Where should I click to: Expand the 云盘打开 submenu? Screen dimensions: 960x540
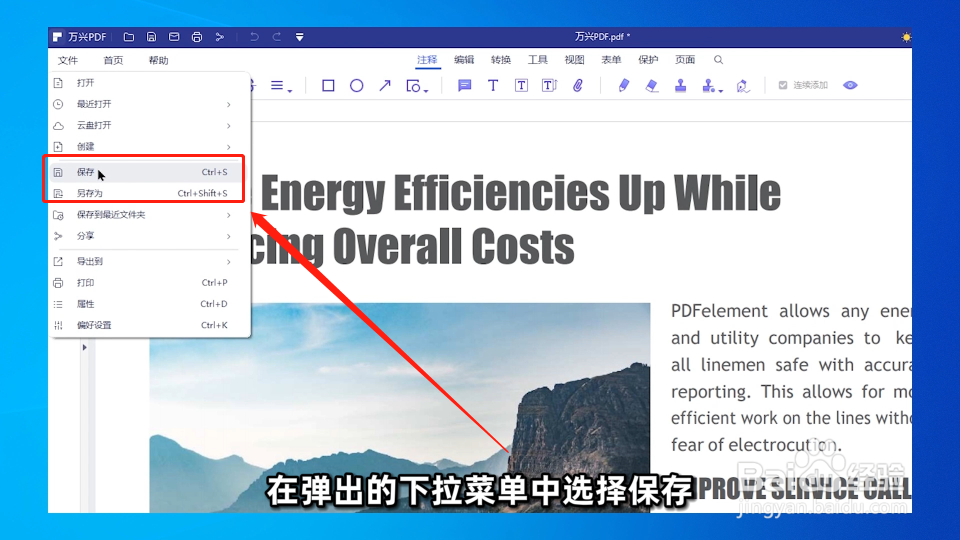[x=149, y=126]
